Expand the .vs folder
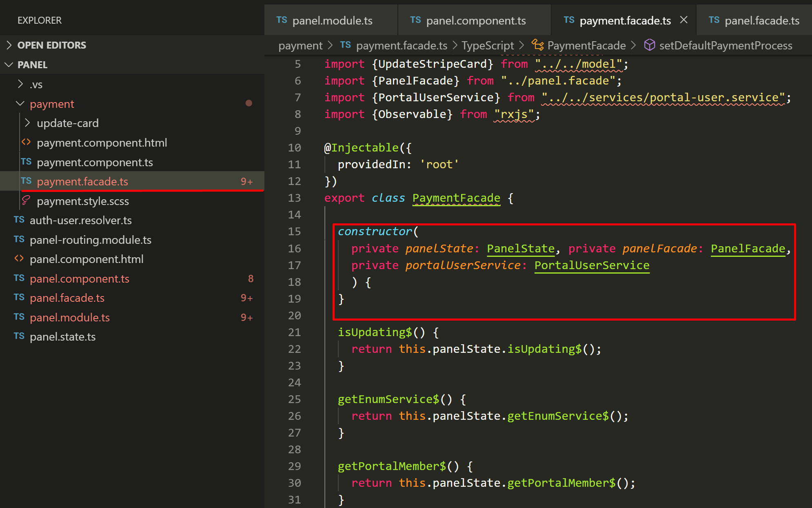This screenshot has height=508, width=812. (x=20, y=84)
